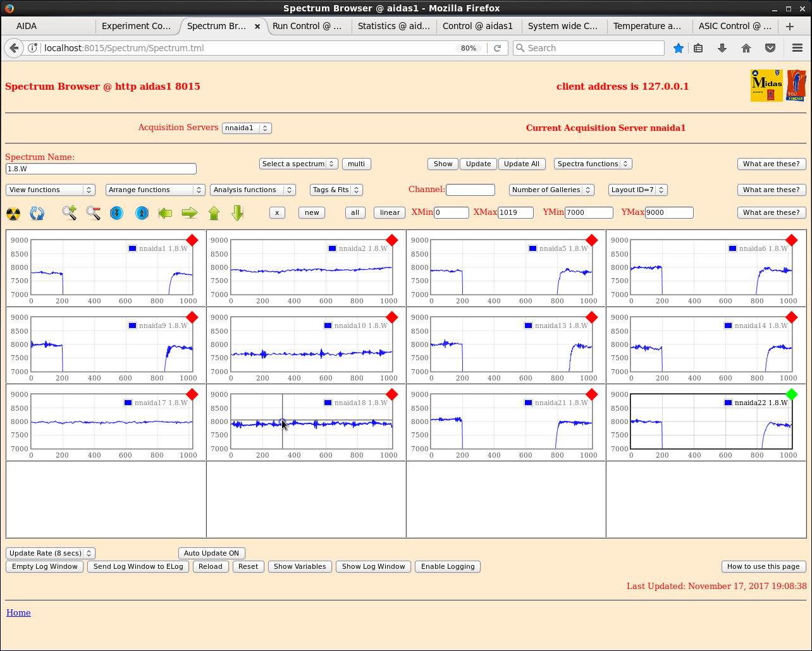812x651 pixels.
Task: Toggle the red diamond on nnaida10 spectrum
Action: click(x=392, y=317)
